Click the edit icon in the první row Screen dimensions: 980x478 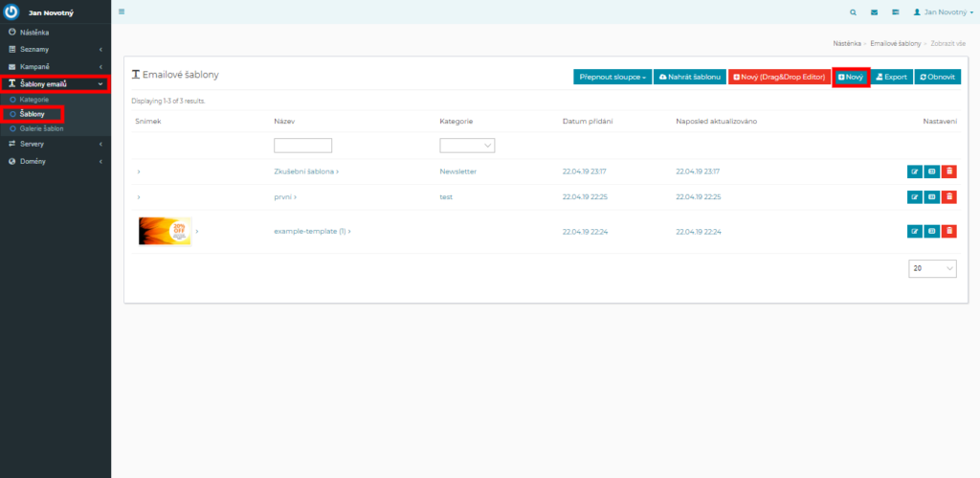pyautogui.click(x=914, y=196)
